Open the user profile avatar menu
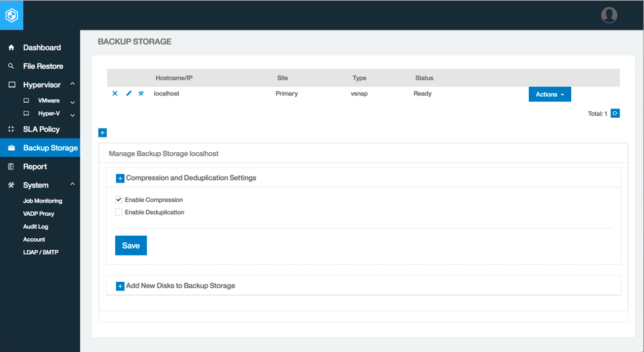Viewport: 644px width, 352px height. tap(609, 15)
